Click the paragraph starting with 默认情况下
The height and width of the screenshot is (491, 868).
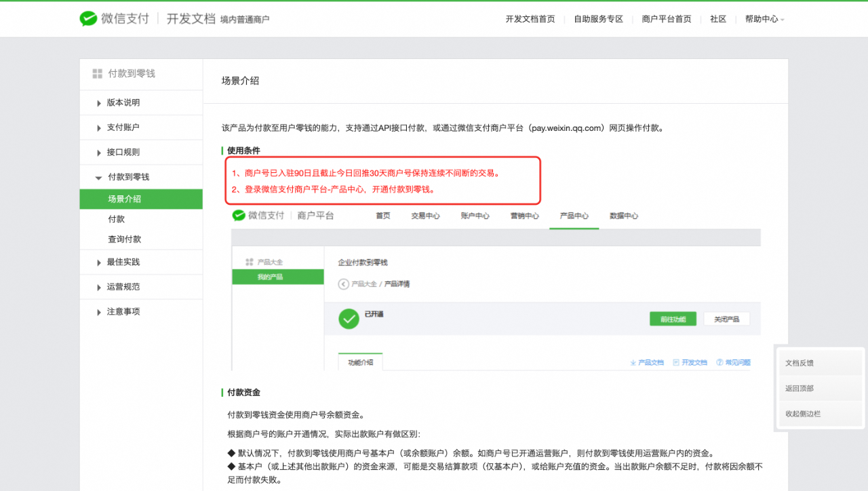coord(471,453)
